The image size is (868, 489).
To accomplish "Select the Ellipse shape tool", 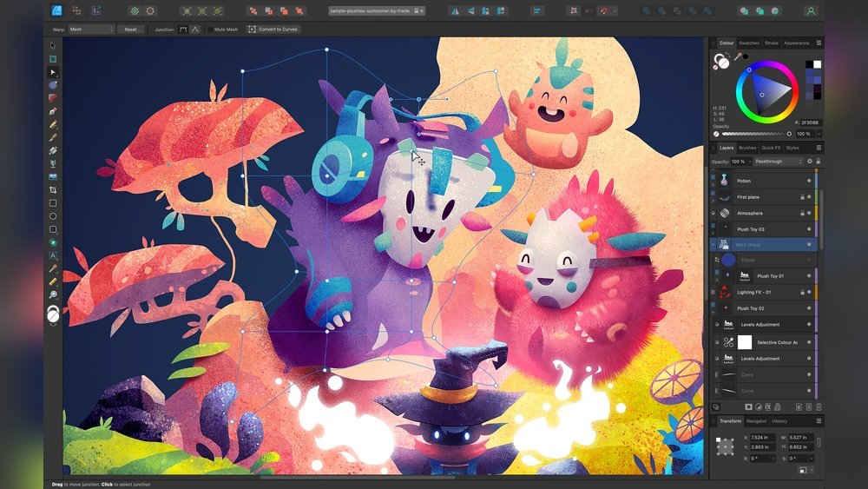I will tap(53, 216).
